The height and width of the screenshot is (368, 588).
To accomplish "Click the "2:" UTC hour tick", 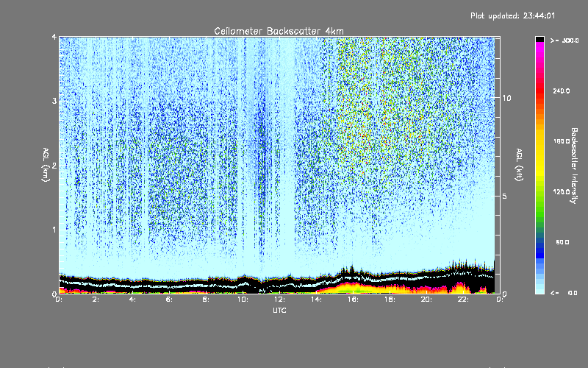I will click(96, 300).
